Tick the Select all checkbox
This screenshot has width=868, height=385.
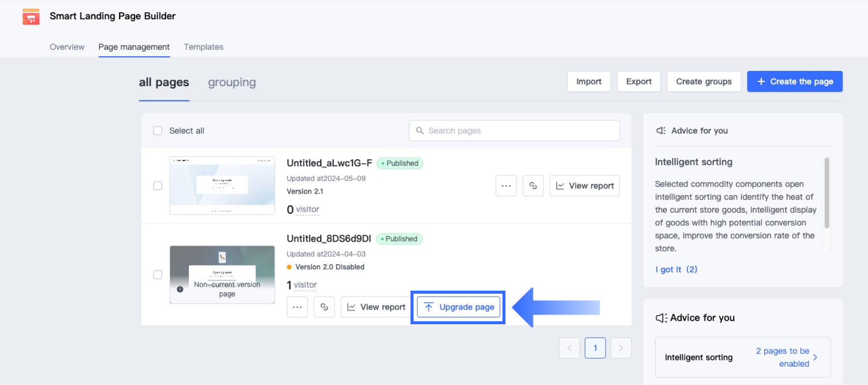pyautogui.click(x=158, y=131)
